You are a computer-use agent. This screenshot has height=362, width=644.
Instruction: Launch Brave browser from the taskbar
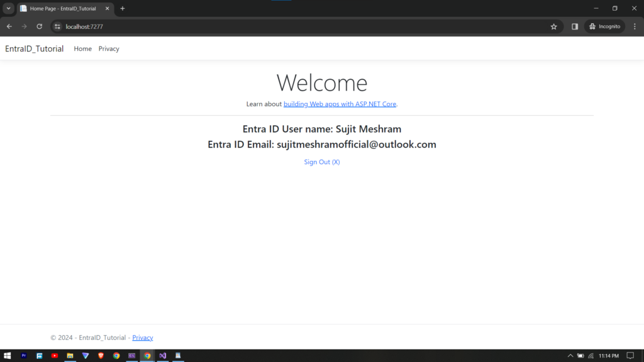tap(101, 356)
